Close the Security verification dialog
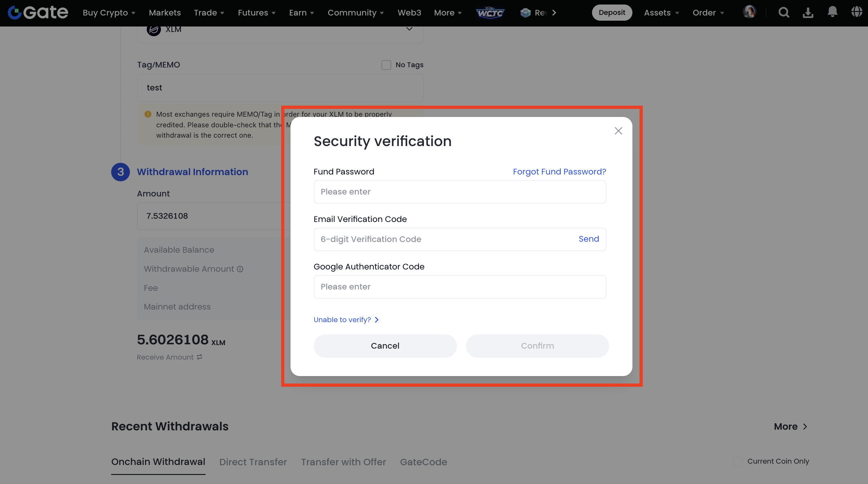The width and height of the screenshot is (868, 484). point(618,131)
